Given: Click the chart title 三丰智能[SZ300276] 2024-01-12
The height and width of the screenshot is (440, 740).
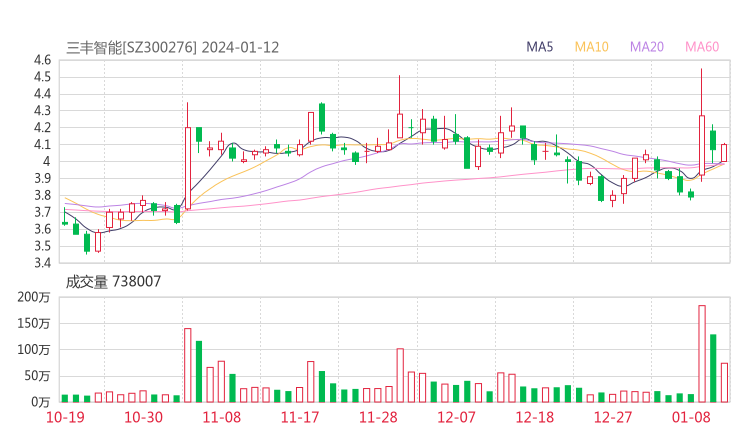Looking at the screenshot, I should point(173,48).
